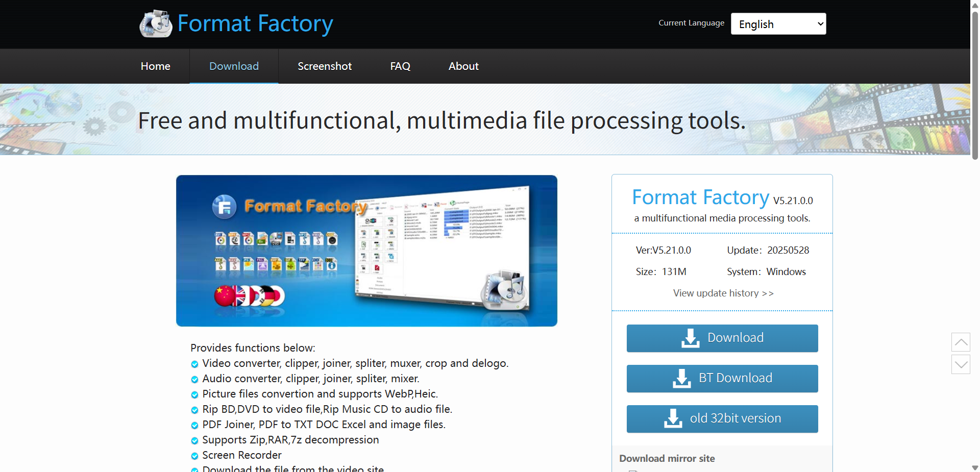Image resolution: width=980 pixels, height=472 pixels.
Task: Click the Format Factory header title
Action: coord(255,23)
